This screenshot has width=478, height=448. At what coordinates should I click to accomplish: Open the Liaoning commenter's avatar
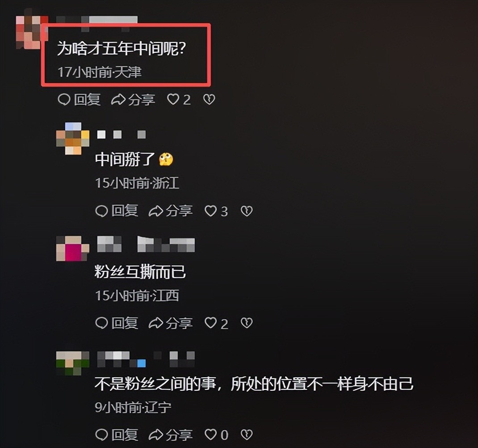(x=73, y=363)
